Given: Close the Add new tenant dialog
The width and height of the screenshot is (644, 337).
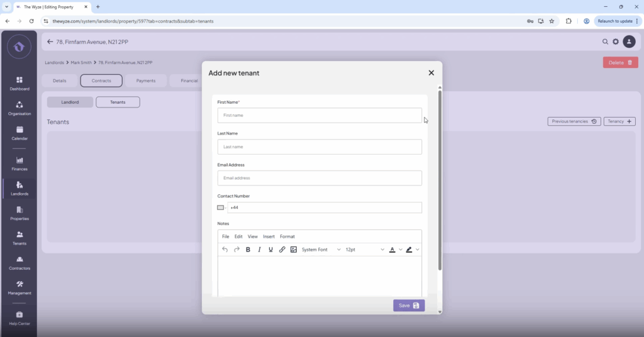Looking at the screenshot, I should [431, 73].
